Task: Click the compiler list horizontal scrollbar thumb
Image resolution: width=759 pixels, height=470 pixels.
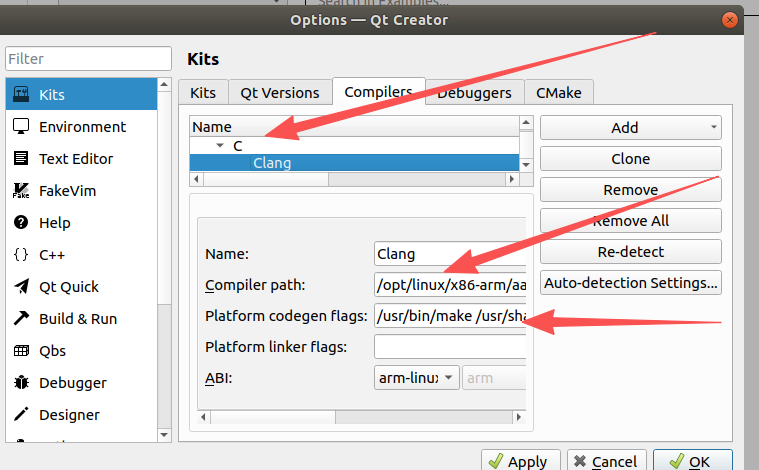Action: click(x=266, y=179)
